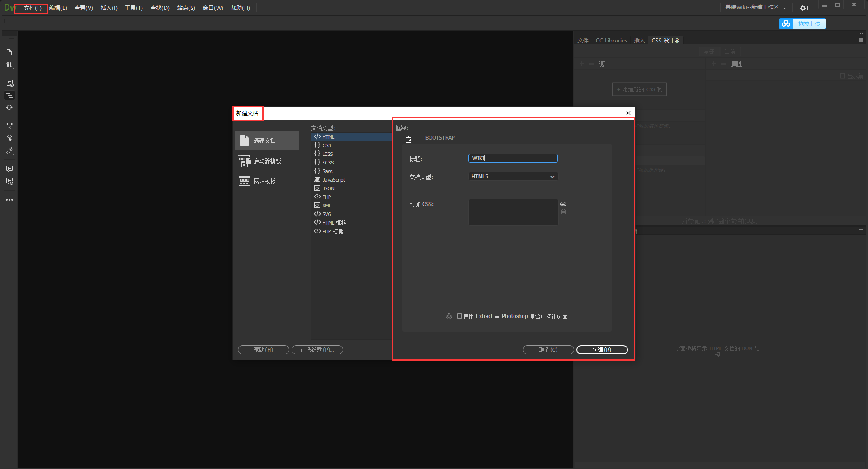This screenshot has width=868, height=469.
Task: Click the trash icon beside attached CSS
Action: [563, 212]
